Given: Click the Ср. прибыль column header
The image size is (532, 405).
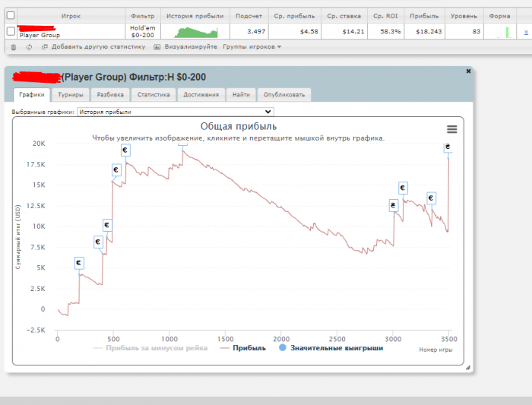Looking at the screenshot, I should click(x=294, y=16).
